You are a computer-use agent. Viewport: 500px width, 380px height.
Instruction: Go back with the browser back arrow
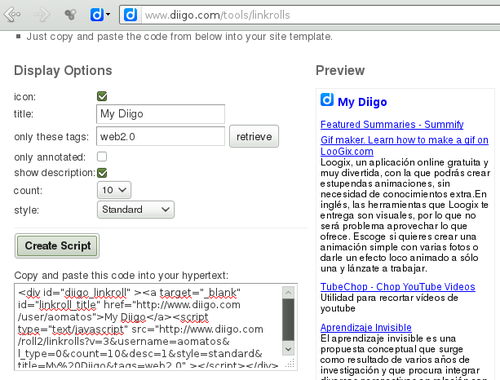pos(12,14)
